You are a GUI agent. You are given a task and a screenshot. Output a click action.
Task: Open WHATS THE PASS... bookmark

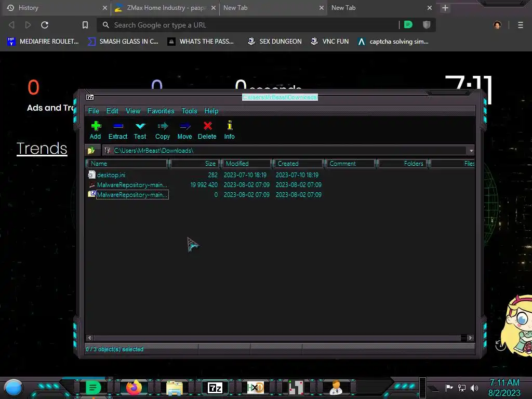pos(201,42)
